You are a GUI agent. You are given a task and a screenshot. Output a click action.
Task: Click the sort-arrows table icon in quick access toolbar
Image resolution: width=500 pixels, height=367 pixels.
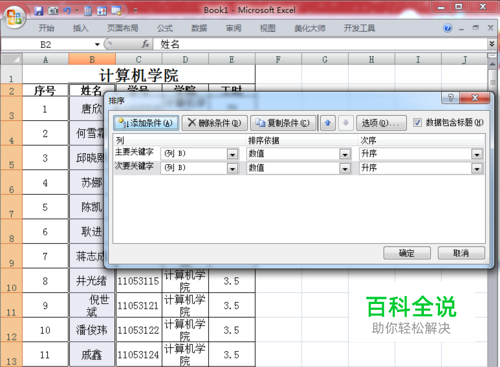[x=102, y=11]
